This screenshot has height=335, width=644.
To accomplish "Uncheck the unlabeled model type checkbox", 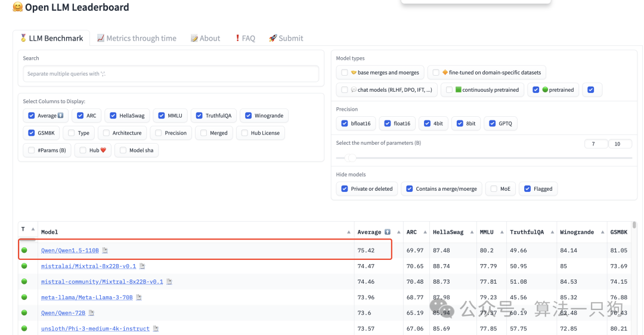I will click(590, 89).
